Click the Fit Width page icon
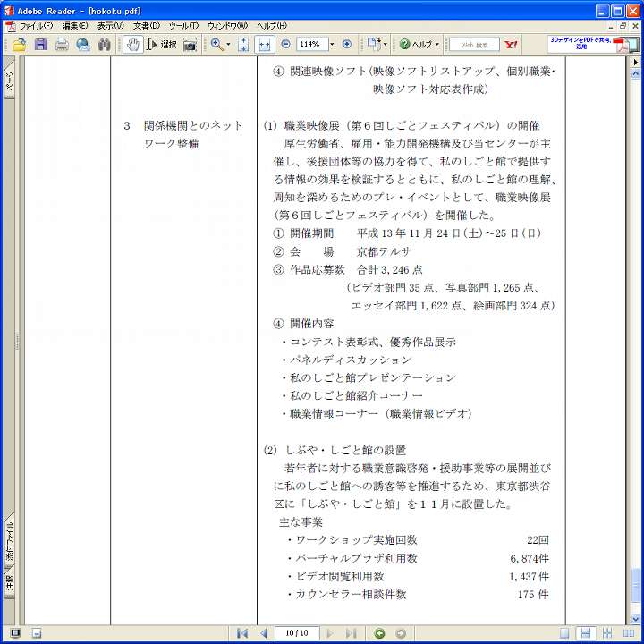 pyautogui.click(x=265, y=44)
